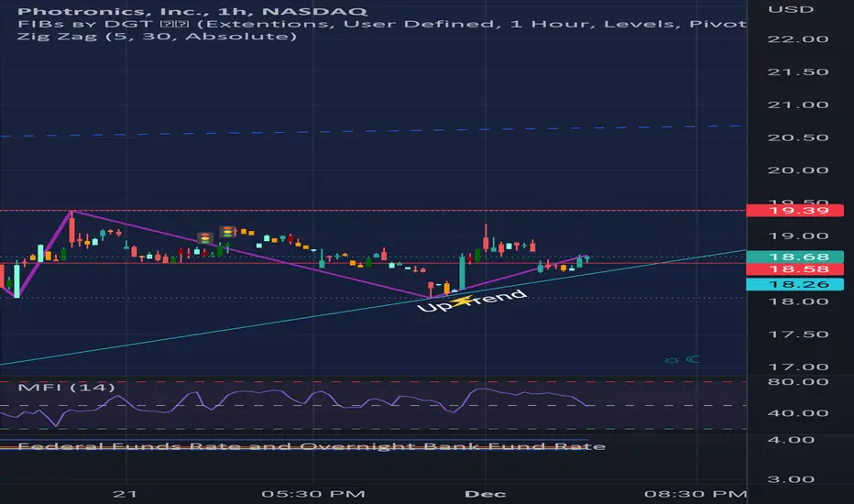Click the 3.00 rate scale value

(x=790, y=479)
